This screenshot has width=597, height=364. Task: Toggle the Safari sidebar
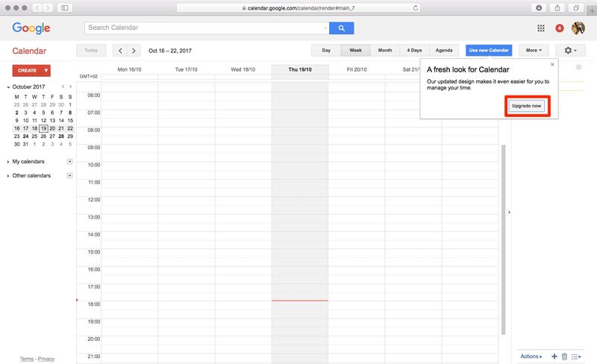point(65,7)
